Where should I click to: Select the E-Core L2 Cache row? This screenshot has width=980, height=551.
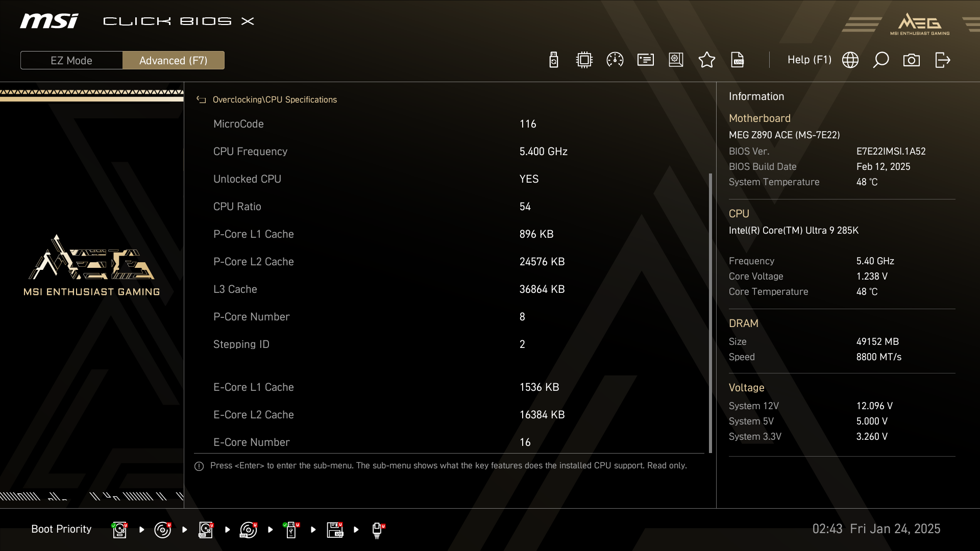[449, 415]
